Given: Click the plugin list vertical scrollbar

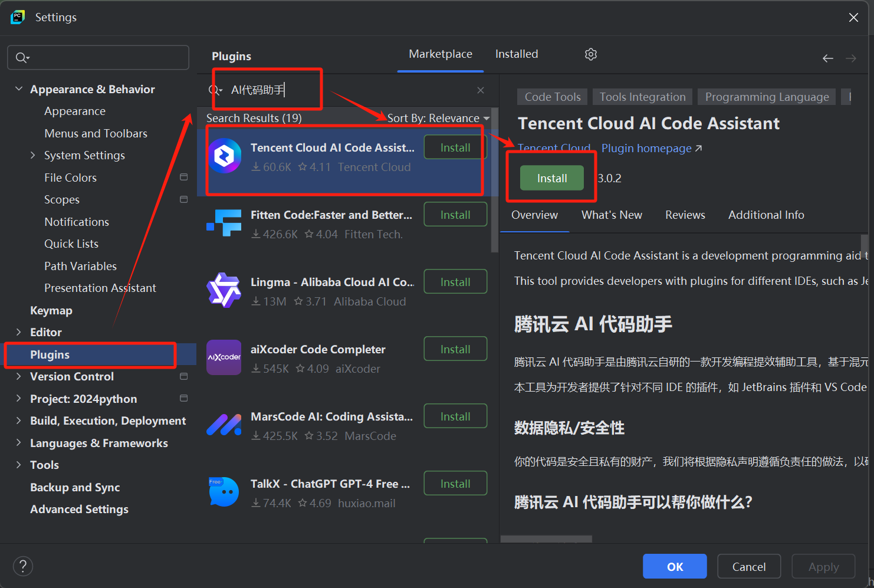Looking at the screenshot, I should tap(495, 180).
